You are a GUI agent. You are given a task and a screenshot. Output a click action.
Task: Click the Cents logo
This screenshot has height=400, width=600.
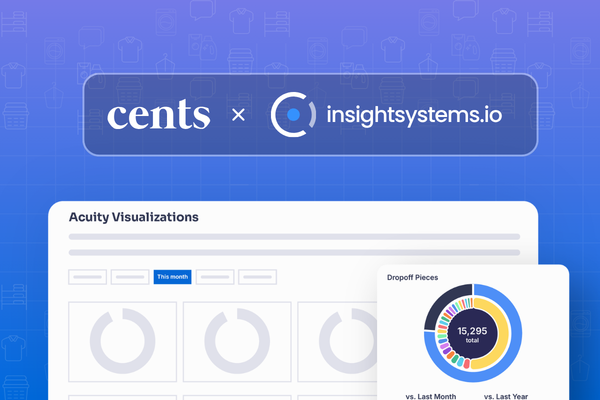click(158, 114)
